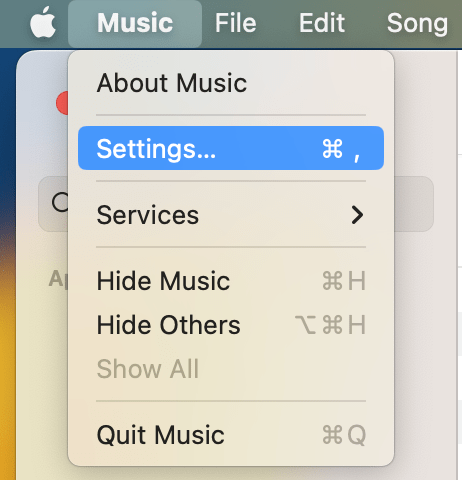Open Settings… from the Music menu

click(x=231, y=148)
